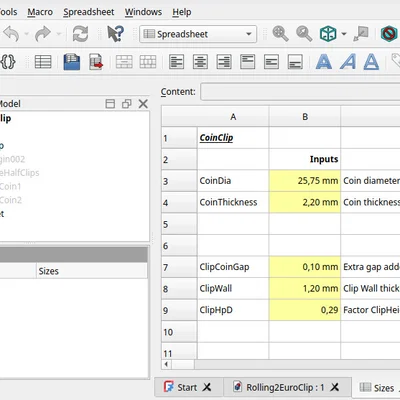Screen dimensions: 400x400
Task: Select the yellow CoinDia value cell
Action: click(305, 181)
